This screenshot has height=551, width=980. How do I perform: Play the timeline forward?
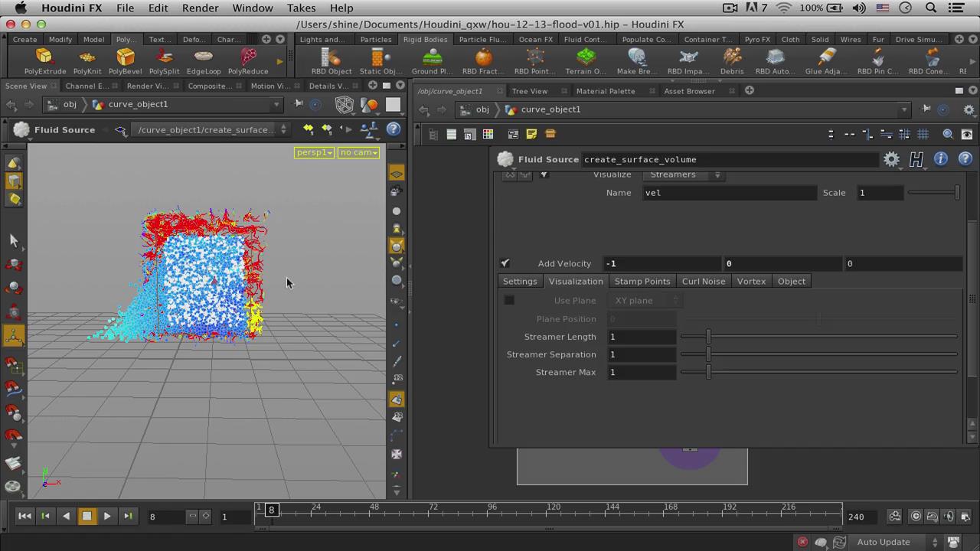(x=107, y=516)
